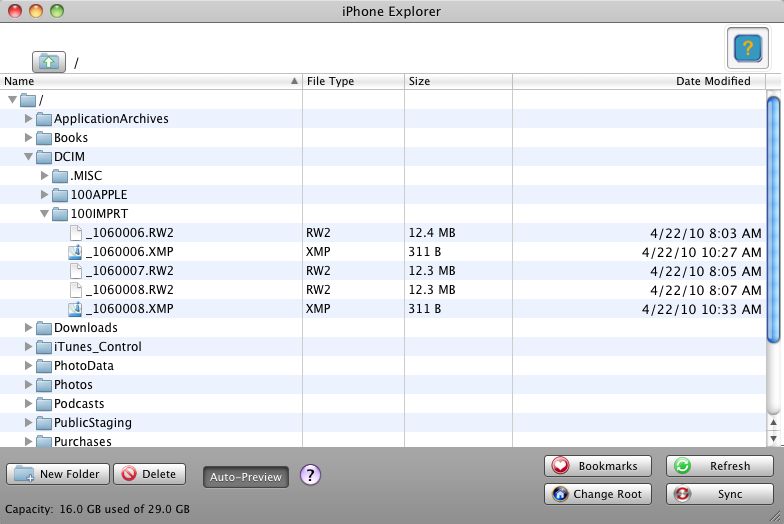Image resolution: width=784 pixels, height=524 pixels.
Task: Click the 4/22/10 8:07 AM date cell
Action: (706, 290)
